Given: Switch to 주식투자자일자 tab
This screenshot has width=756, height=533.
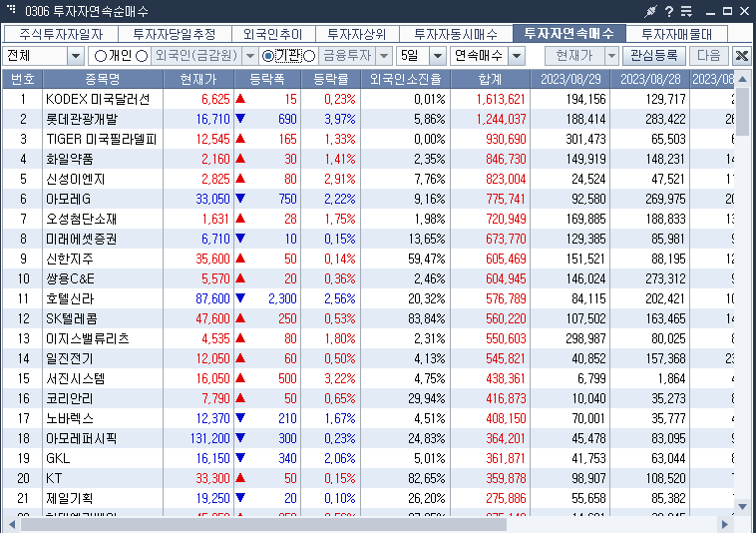Looking at the screenshot, I should click(61, 34).
